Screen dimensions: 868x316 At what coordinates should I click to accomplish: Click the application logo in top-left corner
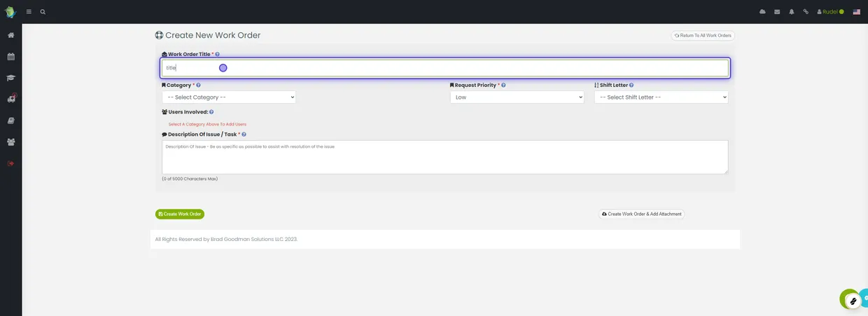10,12
